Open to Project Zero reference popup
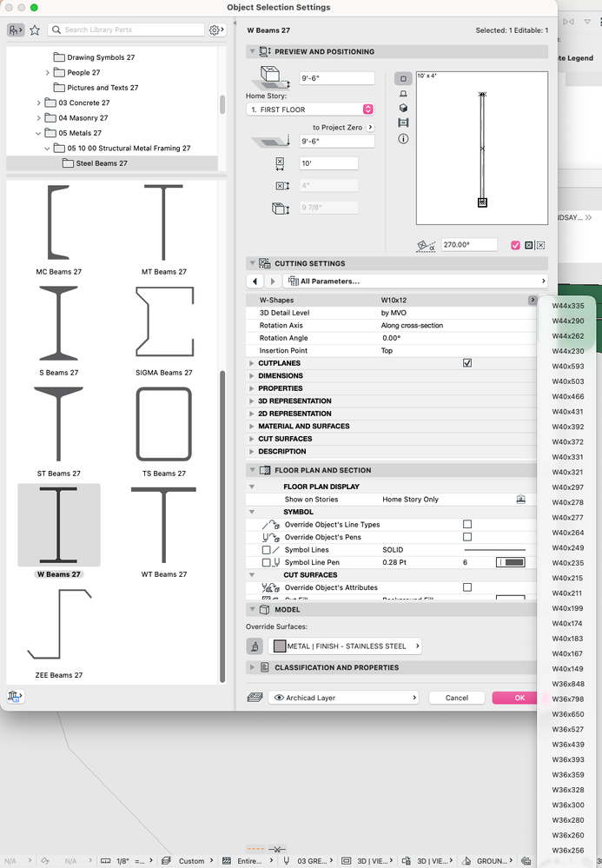The height and width of the screenshot is (868, 602). pyautogui.click(x=370, y=128)
